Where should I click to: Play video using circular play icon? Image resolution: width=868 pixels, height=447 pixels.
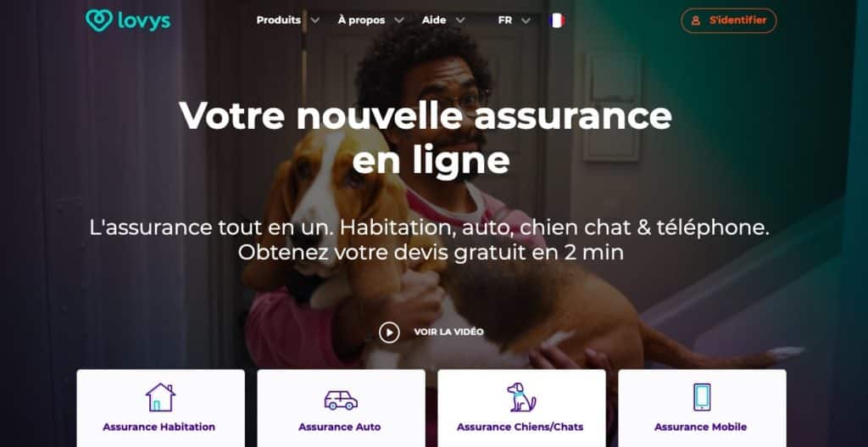click(x=389, y=332)
